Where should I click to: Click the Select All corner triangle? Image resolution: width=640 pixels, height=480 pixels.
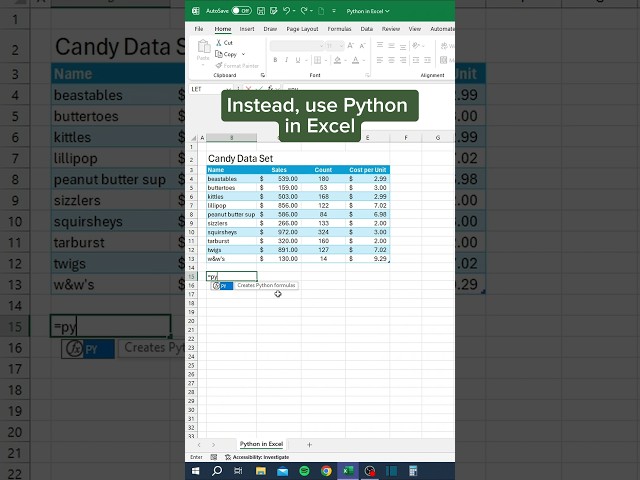193,138
